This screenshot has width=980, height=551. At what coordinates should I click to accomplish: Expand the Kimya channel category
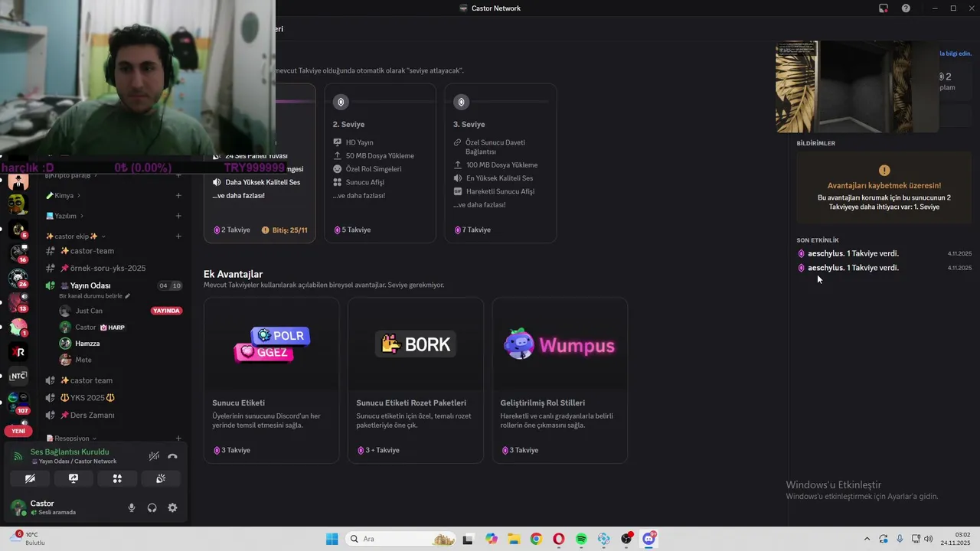coord(64,195)
